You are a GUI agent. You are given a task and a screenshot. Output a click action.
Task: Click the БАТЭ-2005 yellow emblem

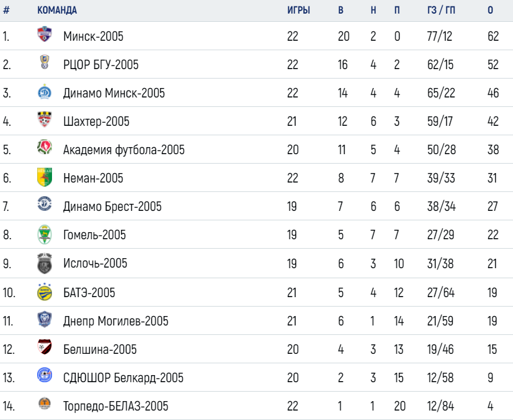[x=44, y=292]
